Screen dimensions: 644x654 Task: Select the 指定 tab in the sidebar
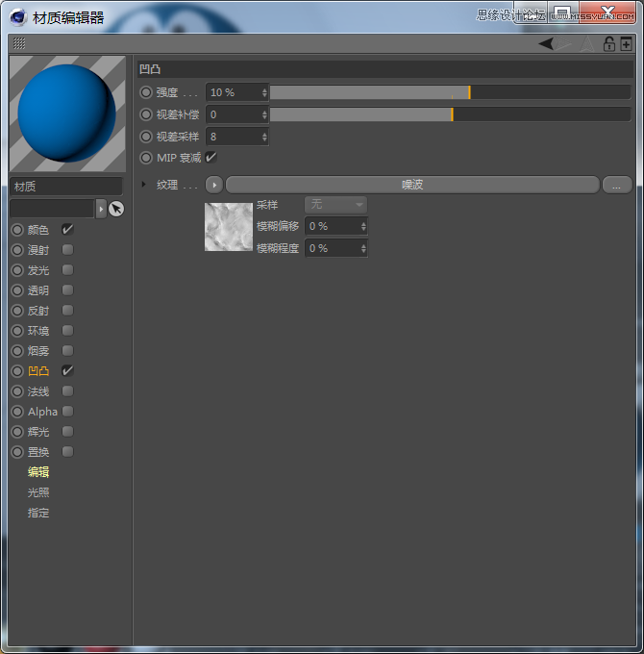pos(38,513)
